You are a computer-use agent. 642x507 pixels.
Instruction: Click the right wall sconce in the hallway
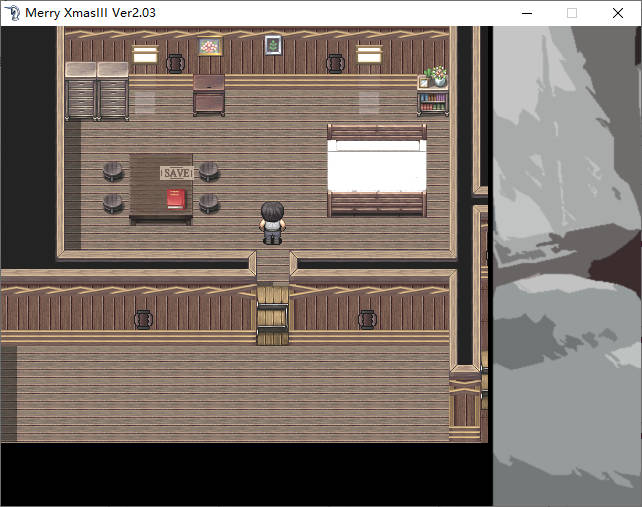(x=367, y=319)
